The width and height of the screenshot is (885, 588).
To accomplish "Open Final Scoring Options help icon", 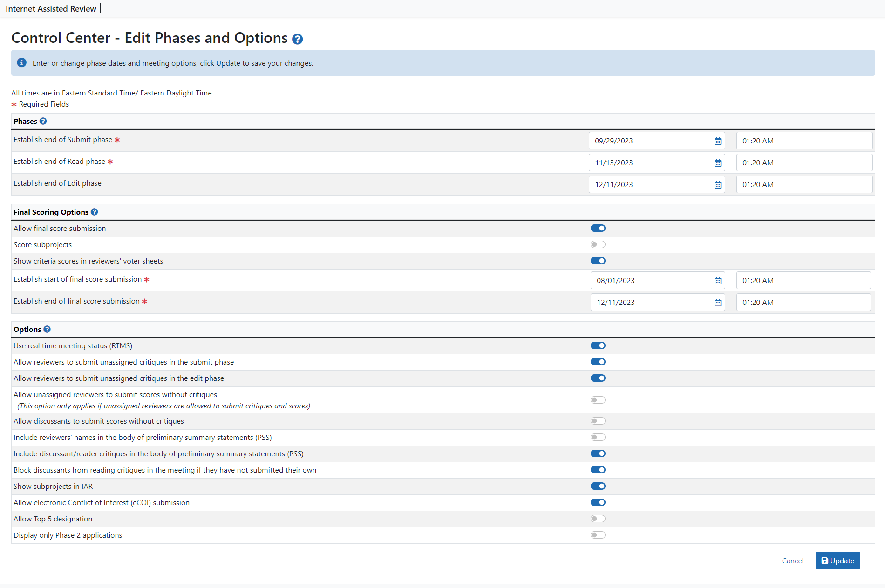I will (94, 212).
